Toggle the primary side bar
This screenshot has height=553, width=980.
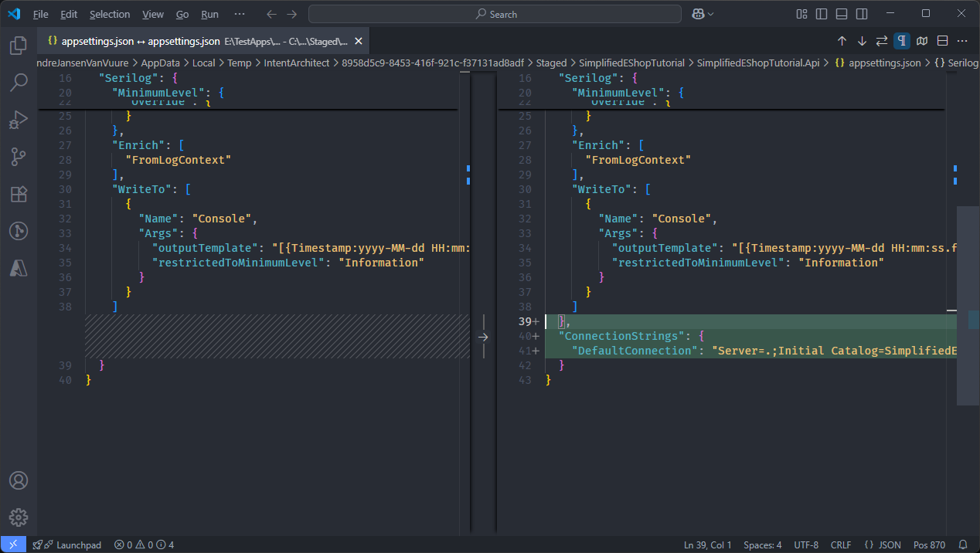coord(822,14)
